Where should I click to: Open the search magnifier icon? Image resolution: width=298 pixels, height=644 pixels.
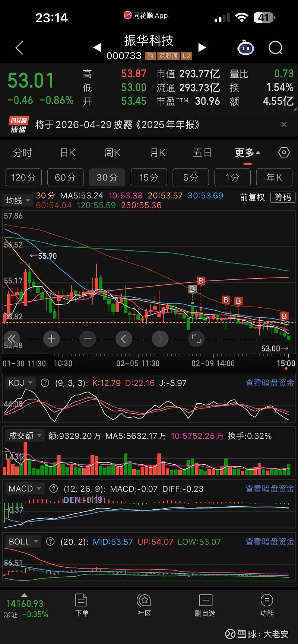(x=276, y=48)
